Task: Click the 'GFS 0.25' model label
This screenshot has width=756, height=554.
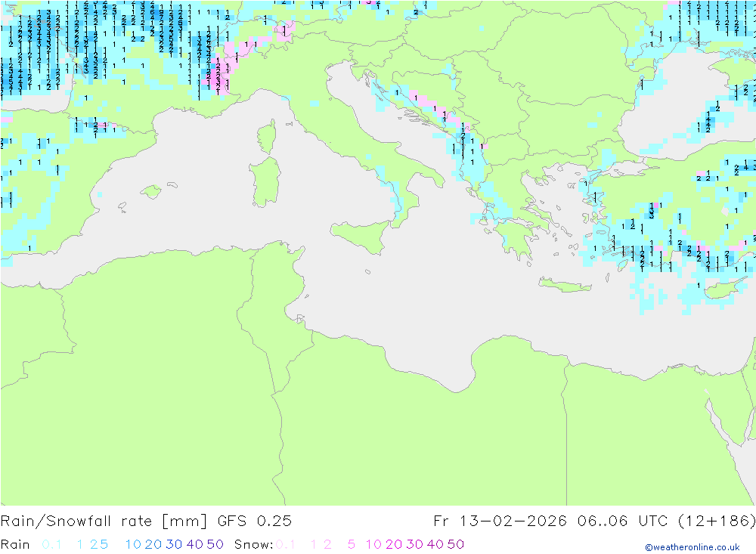Action: (x=255, y=522)
